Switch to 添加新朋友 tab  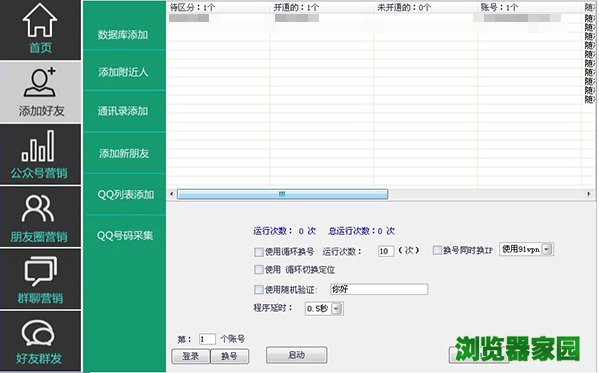[124, 153]
